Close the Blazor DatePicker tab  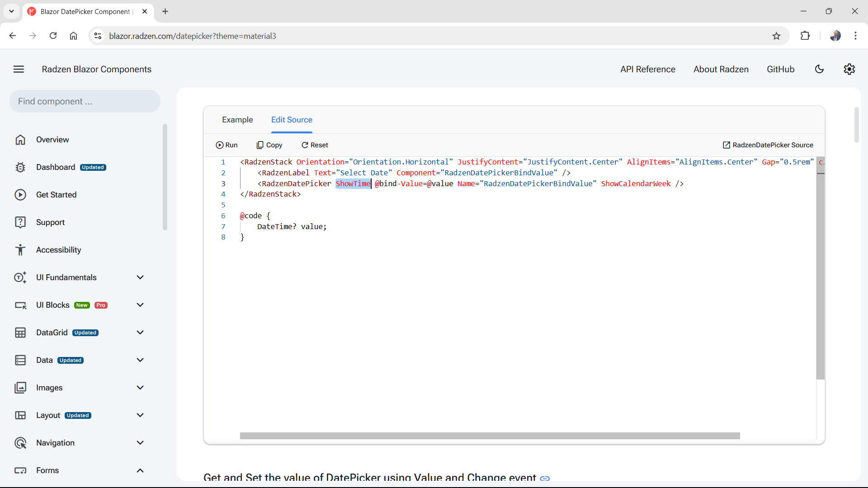point(145,11)
